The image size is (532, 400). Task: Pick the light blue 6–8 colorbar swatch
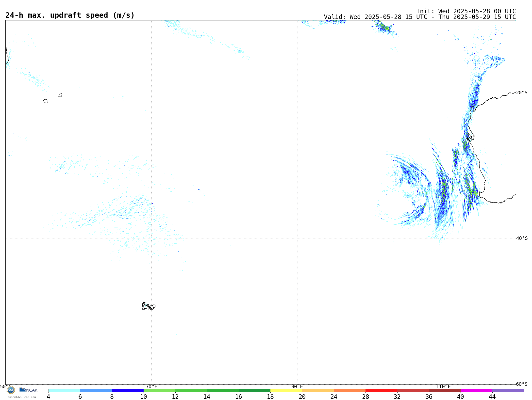[x=96, y=390]
